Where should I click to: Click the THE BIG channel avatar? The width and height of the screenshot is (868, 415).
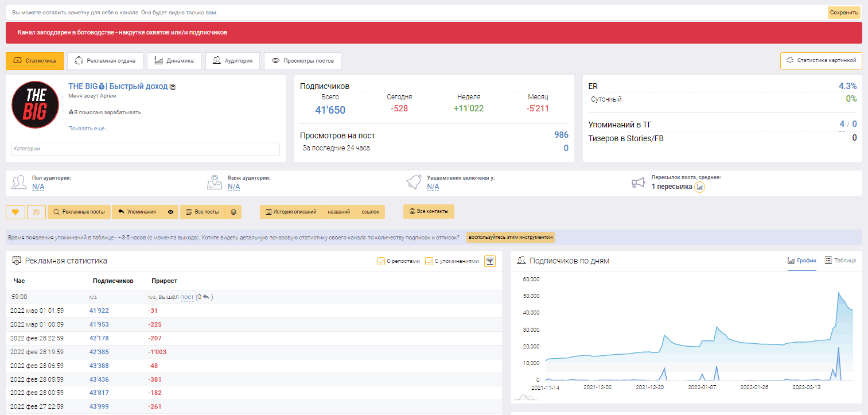[36, 104]
